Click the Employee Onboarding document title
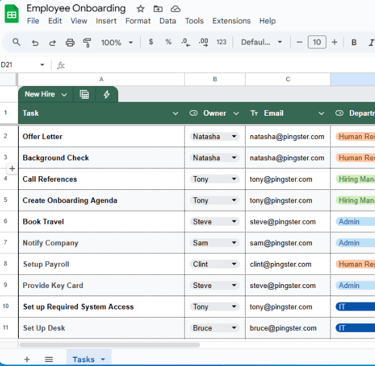The image size is (375, 366). coord(76,8)
